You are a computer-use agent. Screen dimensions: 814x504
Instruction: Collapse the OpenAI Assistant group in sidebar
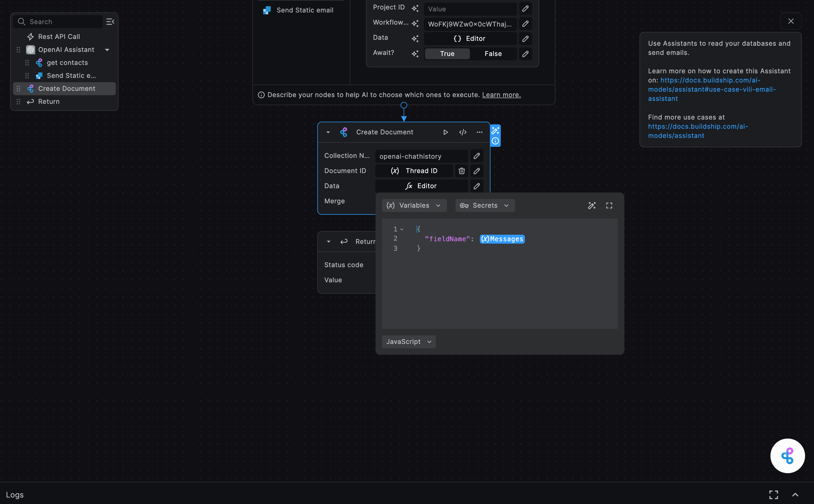(107, 49)
